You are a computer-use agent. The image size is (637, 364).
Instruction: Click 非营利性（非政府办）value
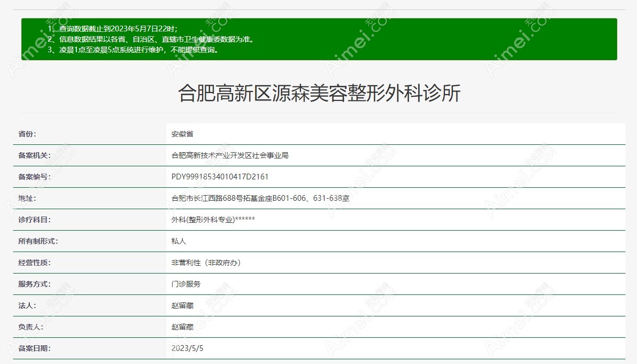(x=206, y=263)
